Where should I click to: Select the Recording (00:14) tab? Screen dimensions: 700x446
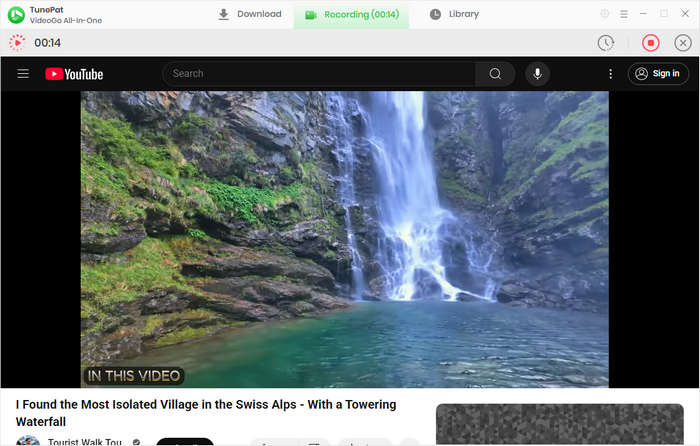pos(351,14)
